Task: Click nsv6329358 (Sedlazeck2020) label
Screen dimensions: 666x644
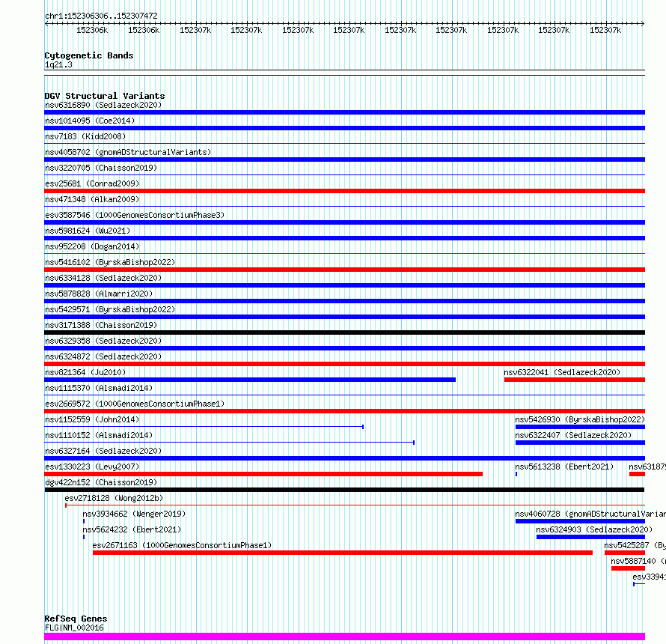Action: point(103,341)
